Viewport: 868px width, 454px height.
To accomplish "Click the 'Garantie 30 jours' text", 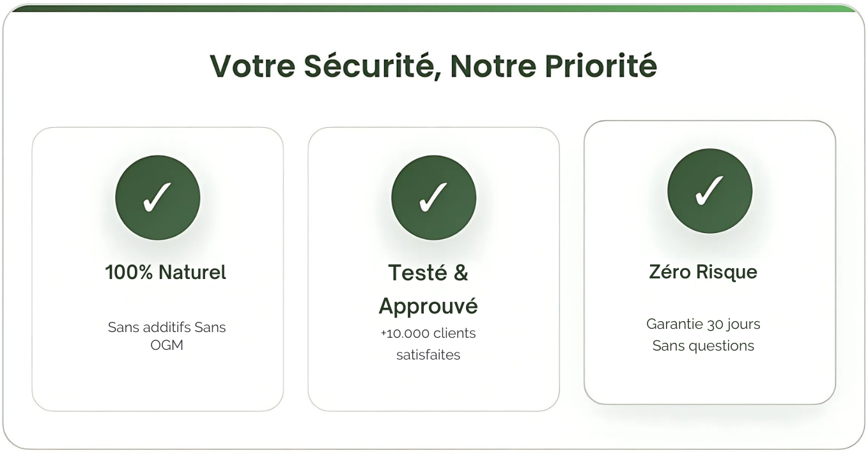I will pyautogui.click(x=703, y=324).
